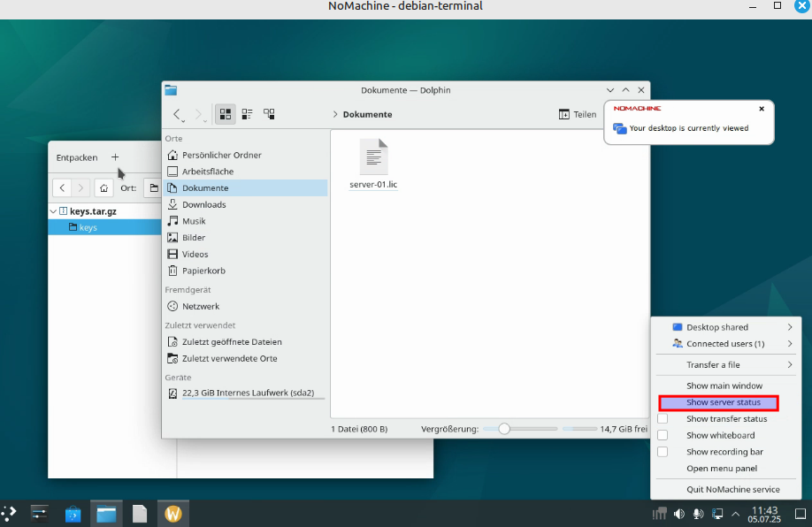Switch Dolphin to icons view mode
The height and width of the screenshot is (527, 812).
226,114
